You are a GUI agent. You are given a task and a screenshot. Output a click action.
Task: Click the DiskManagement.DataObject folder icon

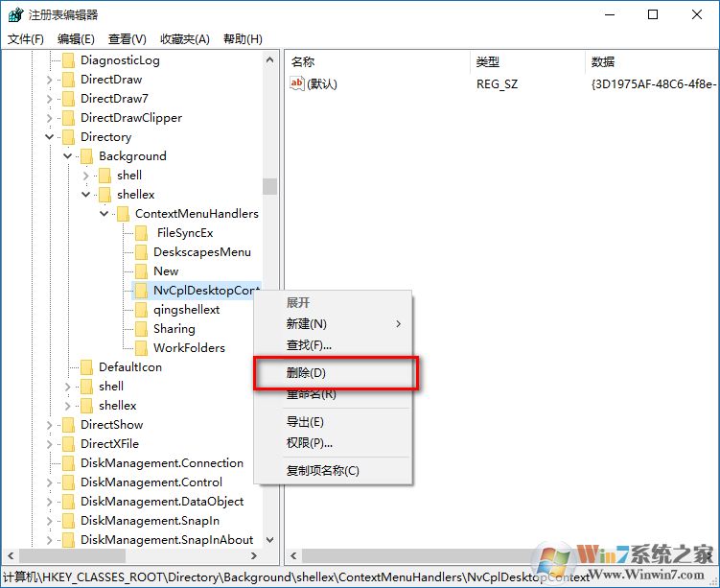[x=68, y=502]
